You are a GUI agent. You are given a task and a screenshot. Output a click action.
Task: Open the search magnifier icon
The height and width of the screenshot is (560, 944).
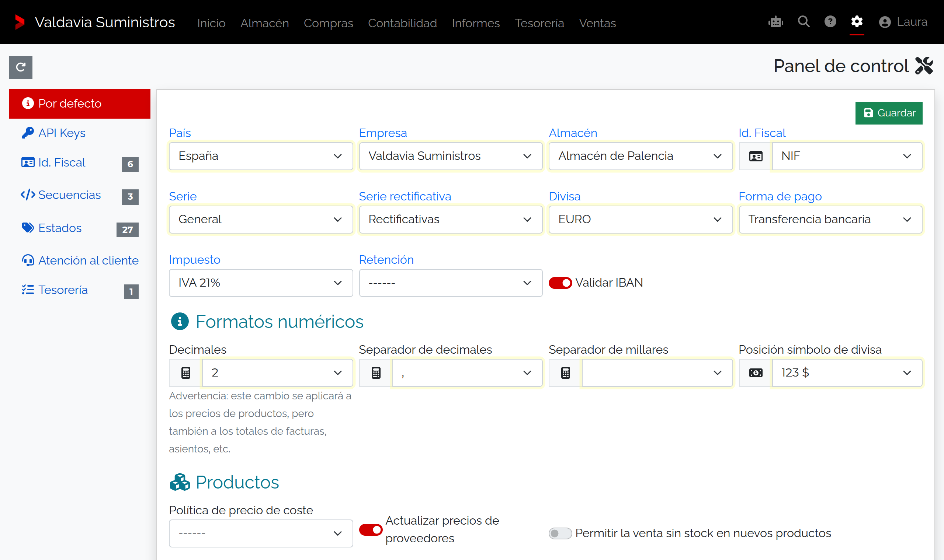coord(804,22)
